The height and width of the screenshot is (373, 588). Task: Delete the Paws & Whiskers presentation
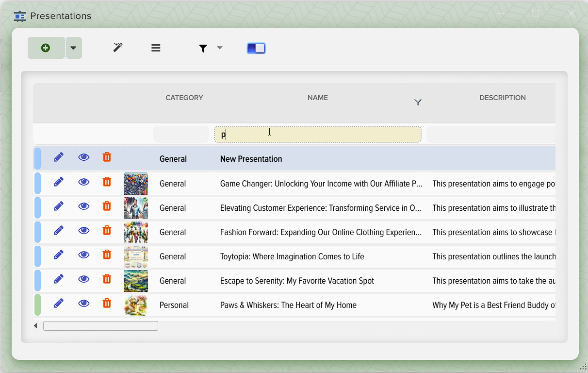click(107, 303)
